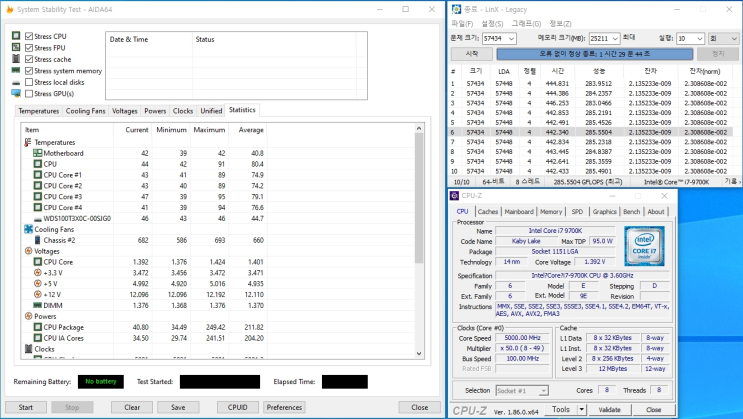This screenshot has height=419, width=743.
Task: Switch to the Cooling Fans tab
Action: [85, 111]
